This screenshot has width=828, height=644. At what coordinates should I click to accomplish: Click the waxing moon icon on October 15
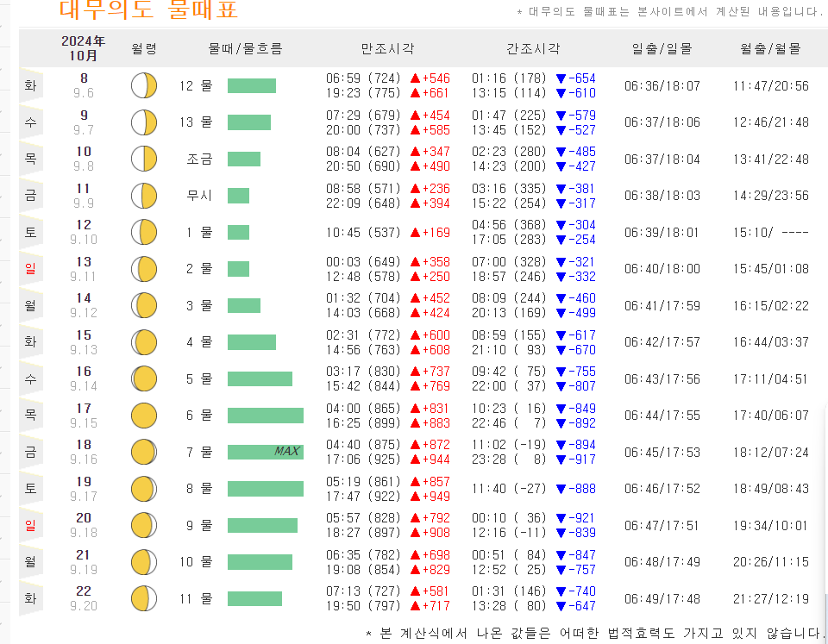pyautogui.click(x=143, y=342)
